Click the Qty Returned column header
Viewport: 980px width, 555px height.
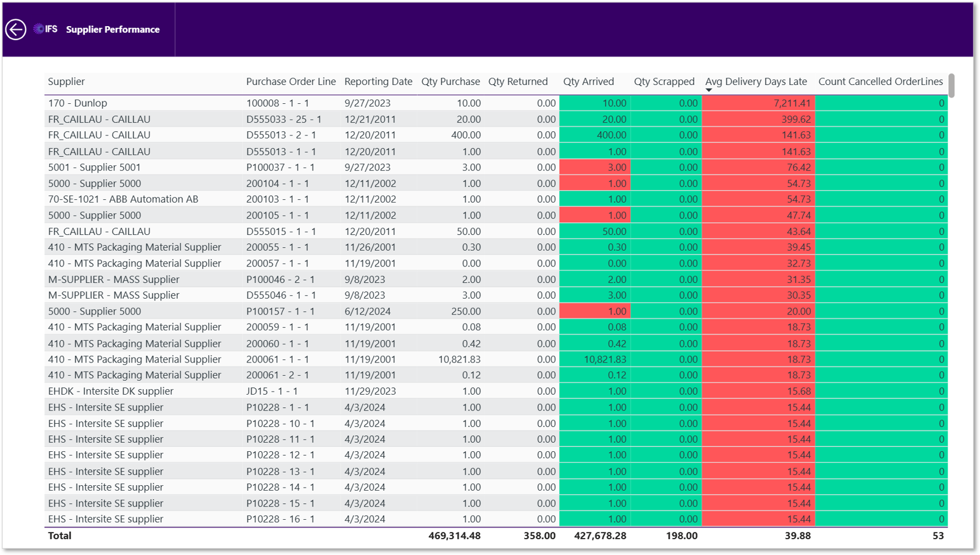518,81
